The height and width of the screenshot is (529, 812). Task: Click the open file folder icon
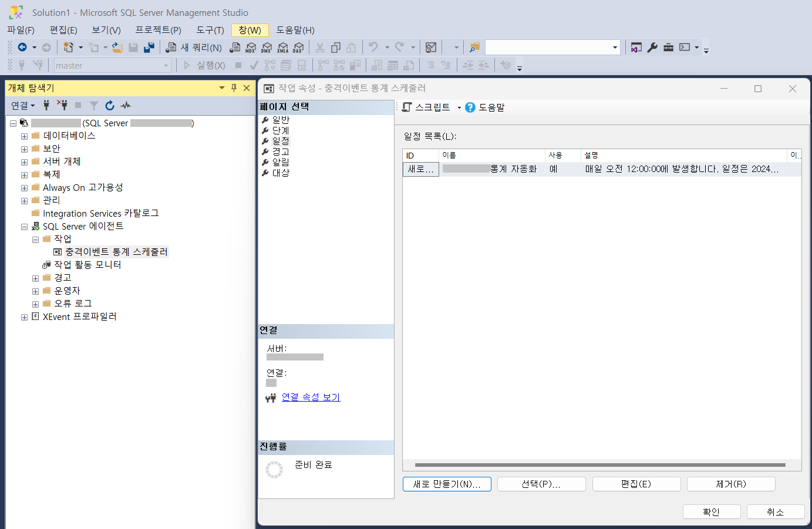[x=117, y=48]
